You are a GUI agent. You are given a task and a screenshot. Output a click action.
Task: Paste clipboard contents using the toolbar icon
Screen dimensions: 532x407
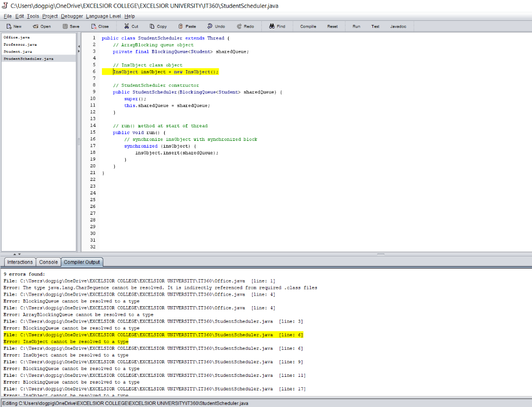tap(187, 26)
